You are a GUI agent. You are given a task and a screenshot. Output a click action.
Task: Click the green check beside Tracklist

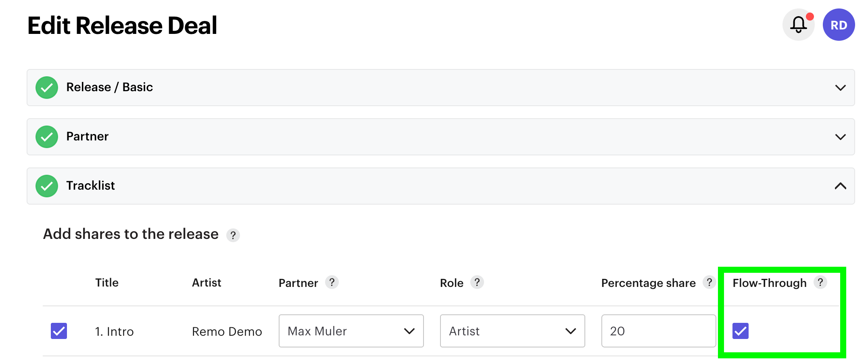47,186
